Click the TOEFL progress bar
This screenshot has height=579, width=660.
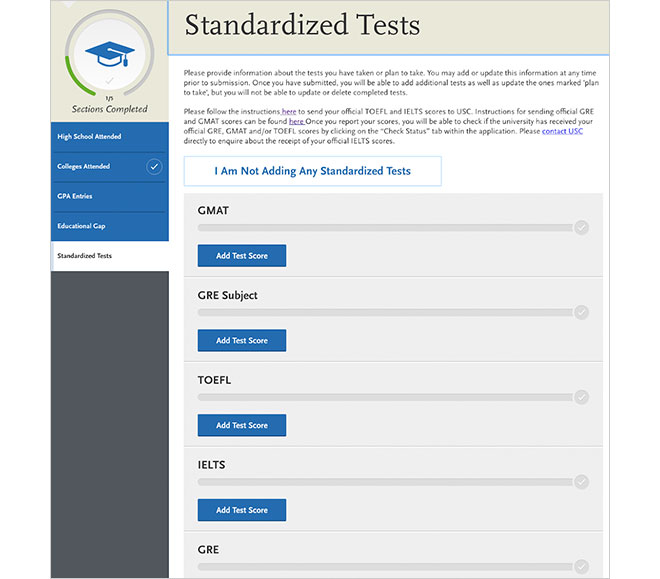pos(385,397)
